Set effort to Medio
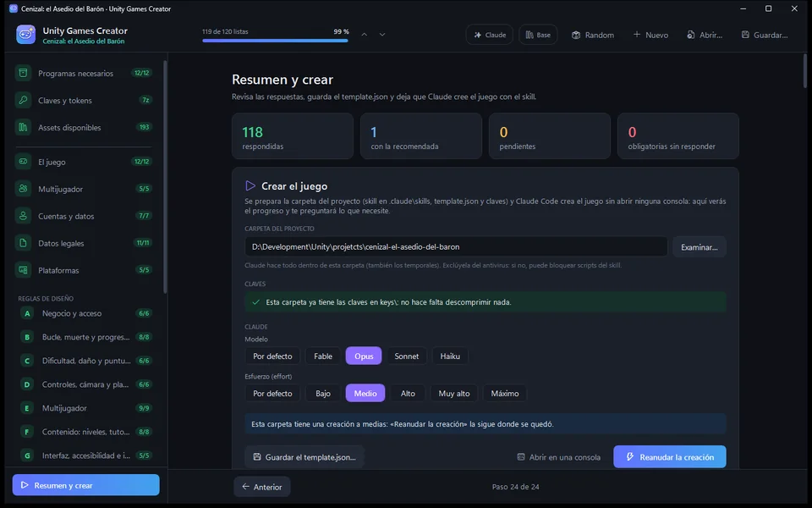 pos(365,394)
